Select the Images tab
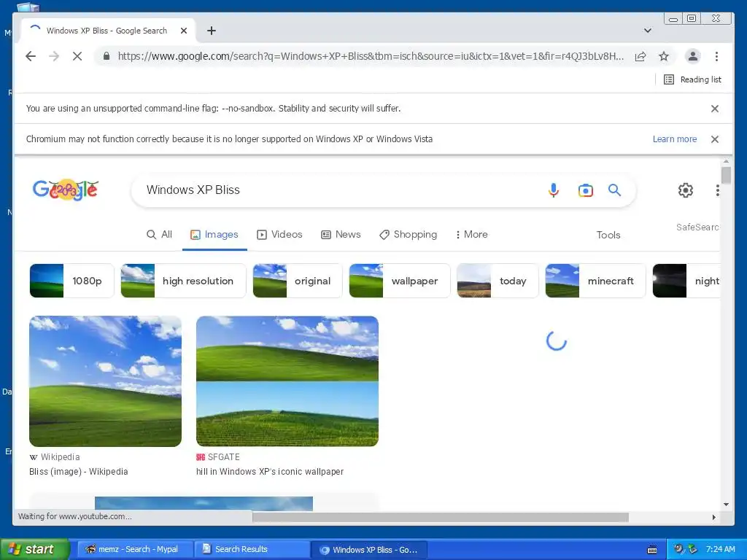The height and width of the screenshot is (560, 747). point(214,234)
